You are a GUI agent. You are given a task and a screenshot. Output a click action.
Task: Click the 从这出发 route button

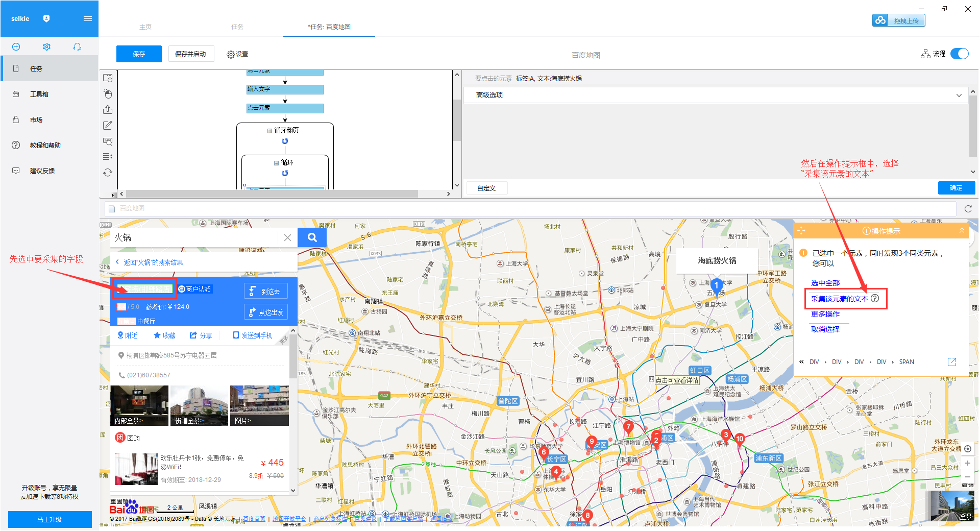point(266,312)
